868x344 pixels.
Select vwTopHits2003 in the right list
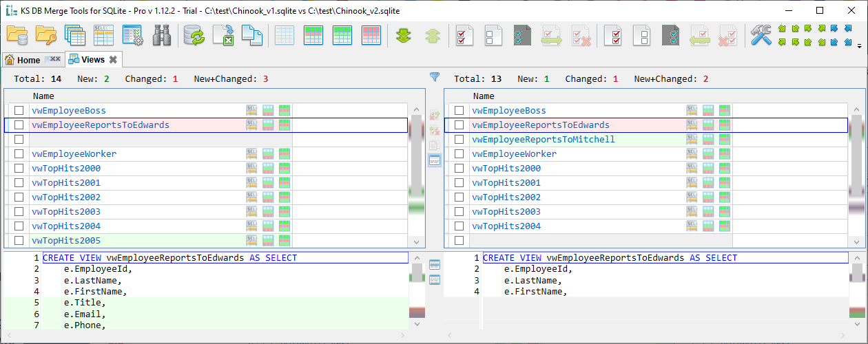coord(506,212)
